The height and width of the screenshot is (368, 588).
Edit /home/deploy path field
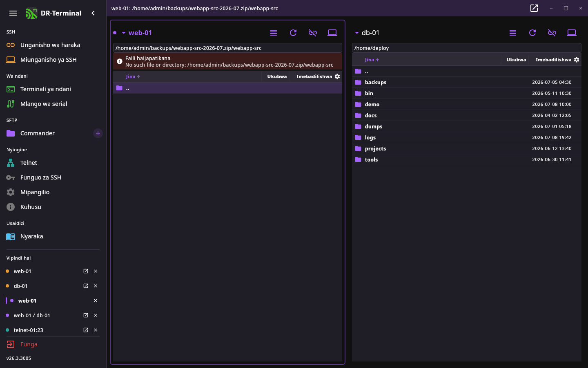pyautogui.click(x=467, y=48)
